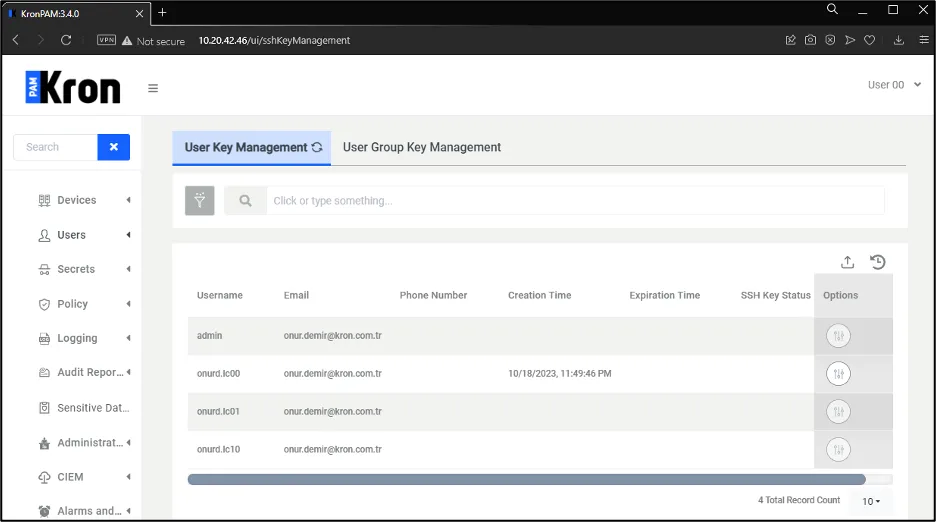Click 'SSH Key Status' column header
This screenshot has height=522, width=936.
click(x=775, y=295)
